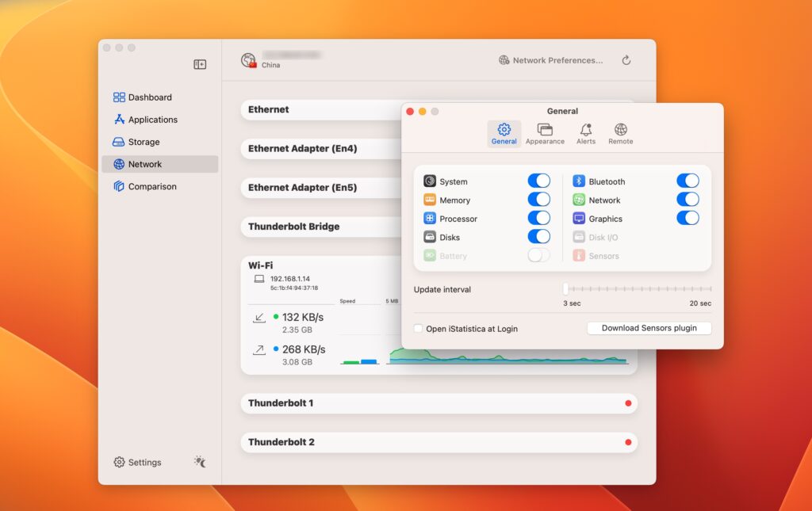The width and height of the screenshot is (812, 511).
Task: Refresh network data with the reload icon
Action: (626, 59)
